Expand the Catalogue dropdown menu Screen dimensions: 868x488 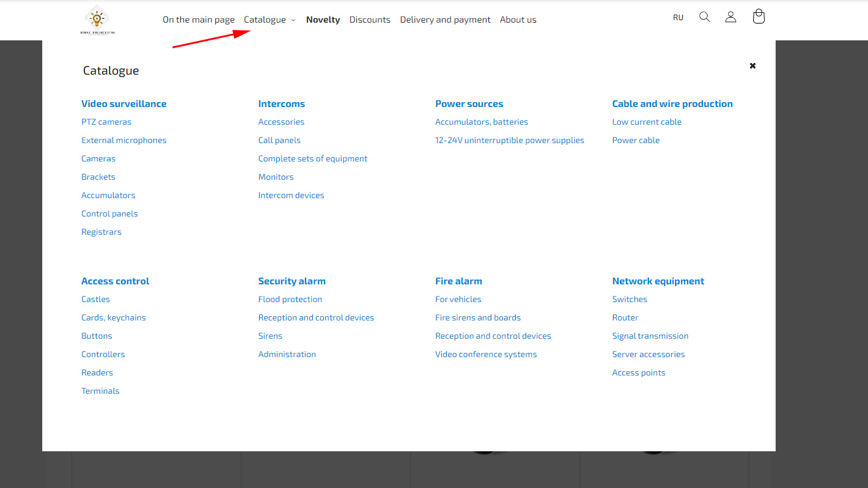point(270,20)
